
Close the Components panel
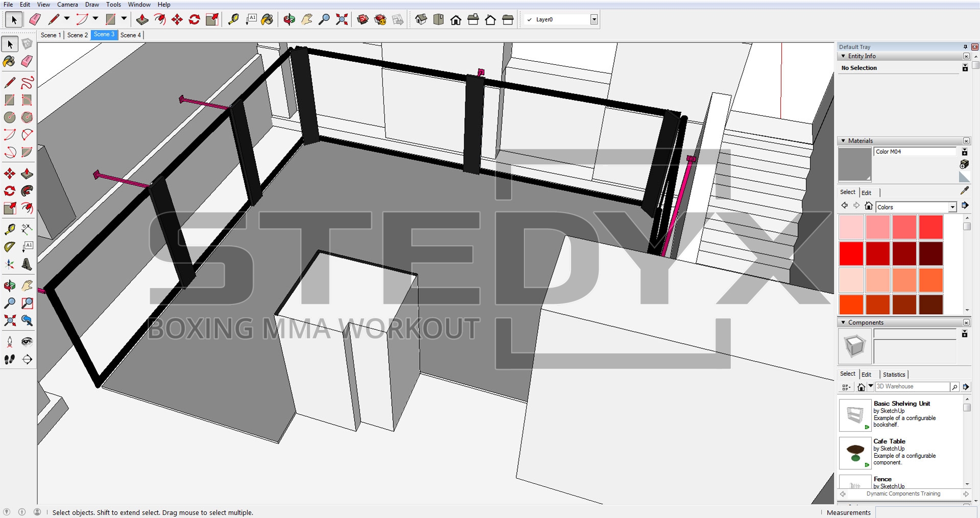coord(966,322)
